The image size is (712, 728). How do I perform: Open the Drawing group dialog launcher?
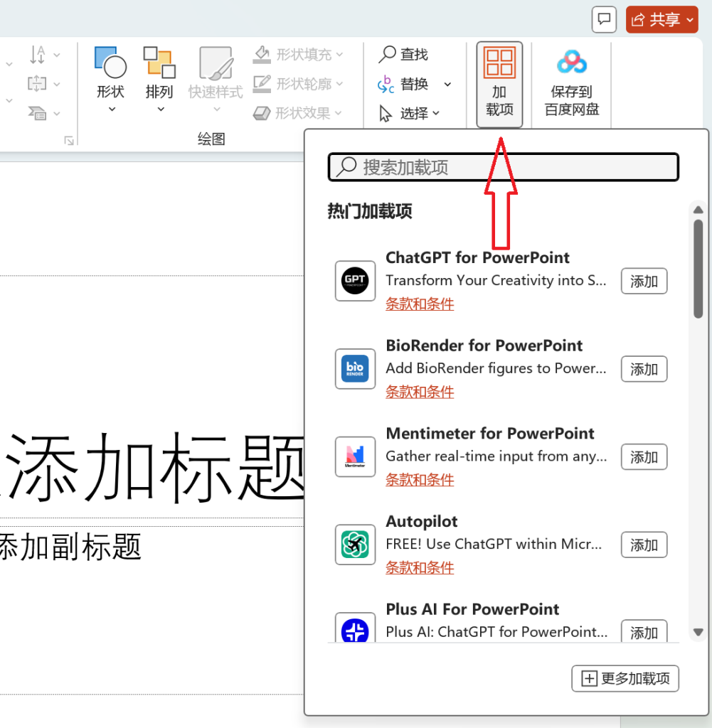coord(69,140)
